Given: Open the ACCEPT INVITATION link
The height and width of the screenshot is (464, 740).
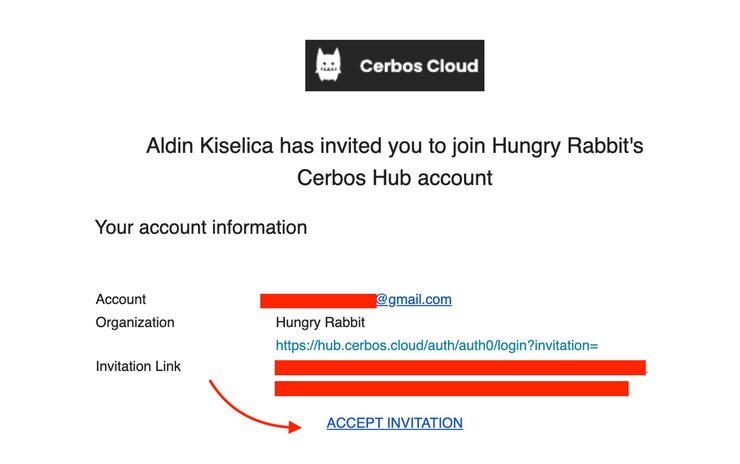Looking at the screenshot, I should [395, 423].
